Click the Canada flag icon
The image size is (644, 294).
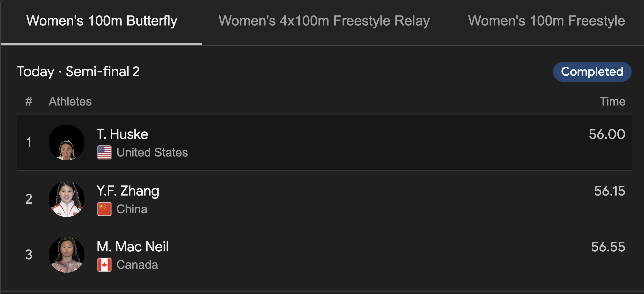[104, 265]
